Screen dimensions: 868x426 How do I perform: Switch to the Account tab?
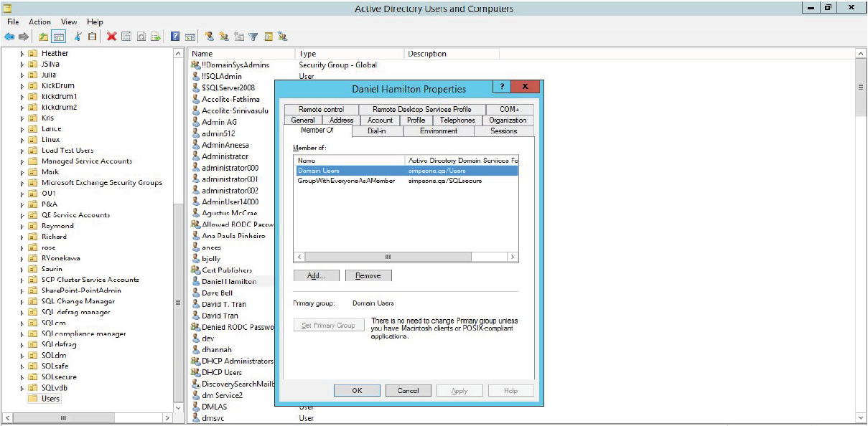(380, 120)
